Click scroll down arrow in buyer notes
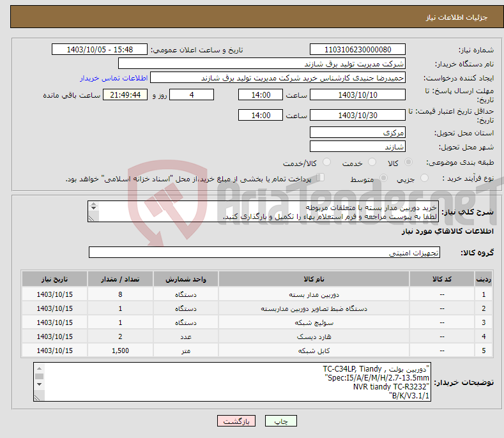This screenshot has width=504, height=438. (39, 384)
